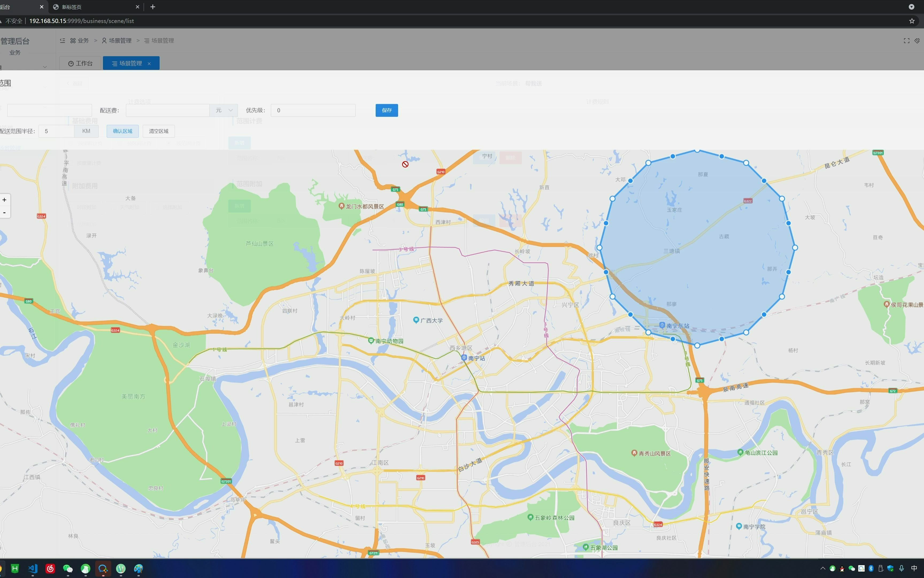Click the 广西大学 map marker
The width and height of the screenshot is (924, 578).
[416, 320]
